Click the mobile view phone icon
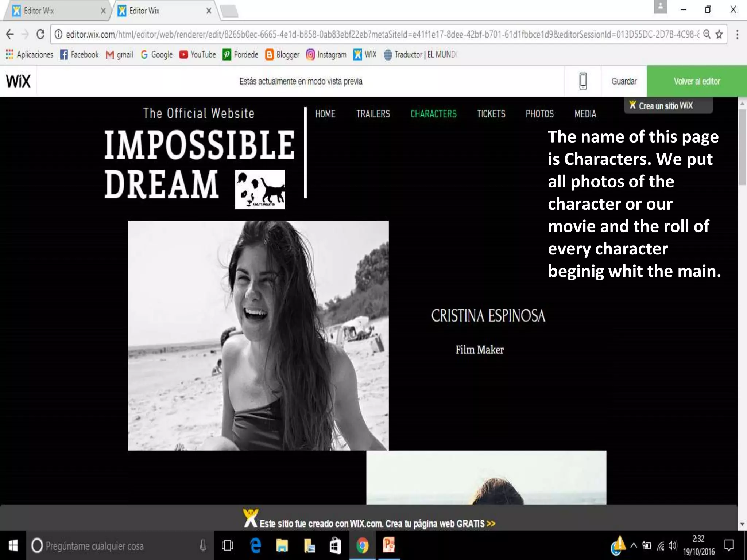The image size is (747, 560). coord(583,81)
